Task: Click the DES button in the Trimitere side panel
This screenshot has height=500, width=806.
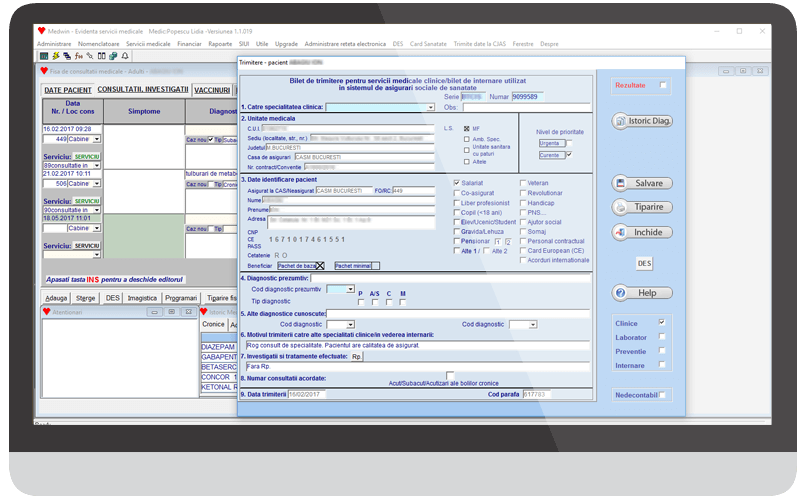Action: pos(644,263)
